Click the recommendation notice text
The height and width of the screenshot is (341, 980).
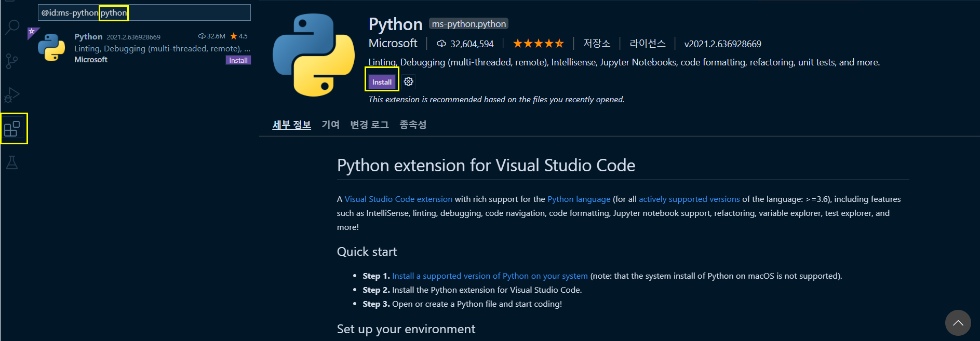pyautogui.click(x=496, y=100)
